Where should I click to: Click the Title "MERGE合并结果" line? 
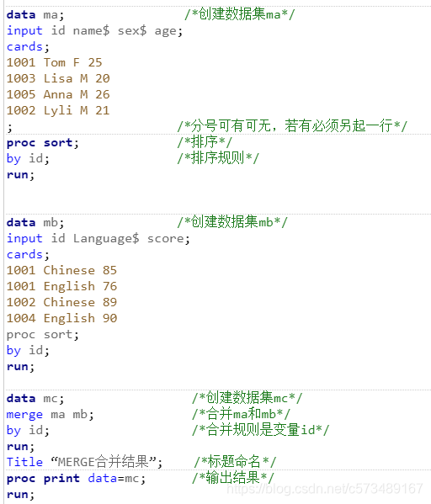[84, 462]
